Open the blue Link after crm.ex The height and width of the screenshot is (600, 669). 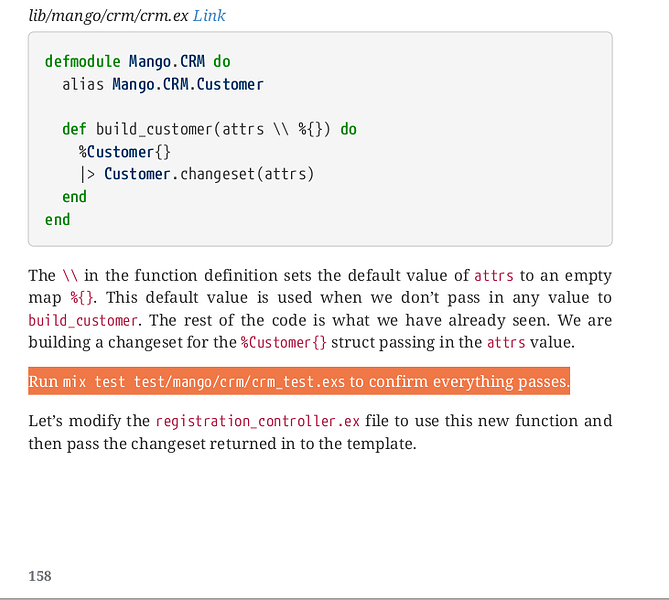pos(209,16)
